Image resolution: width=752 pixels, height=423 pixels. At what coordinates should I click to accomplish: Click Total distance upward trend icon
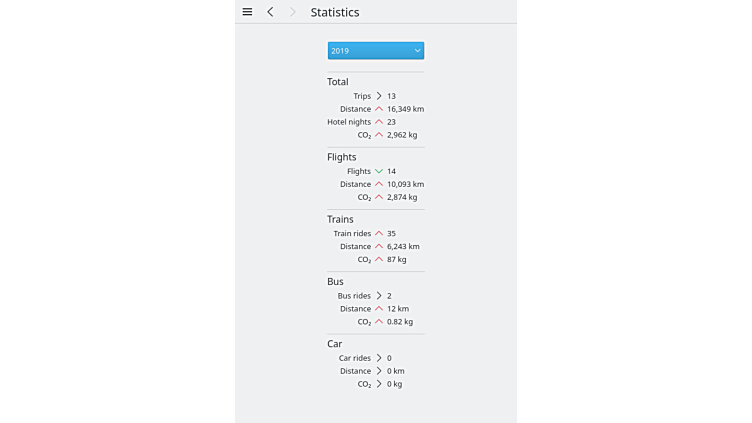click(x=379, y=109)
